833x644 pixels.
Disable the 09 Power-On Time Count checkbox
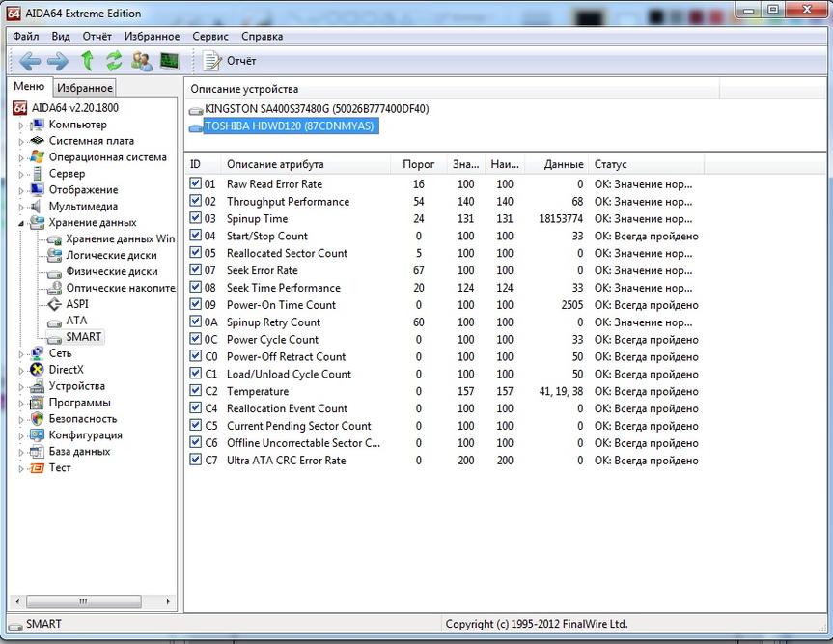196,304
